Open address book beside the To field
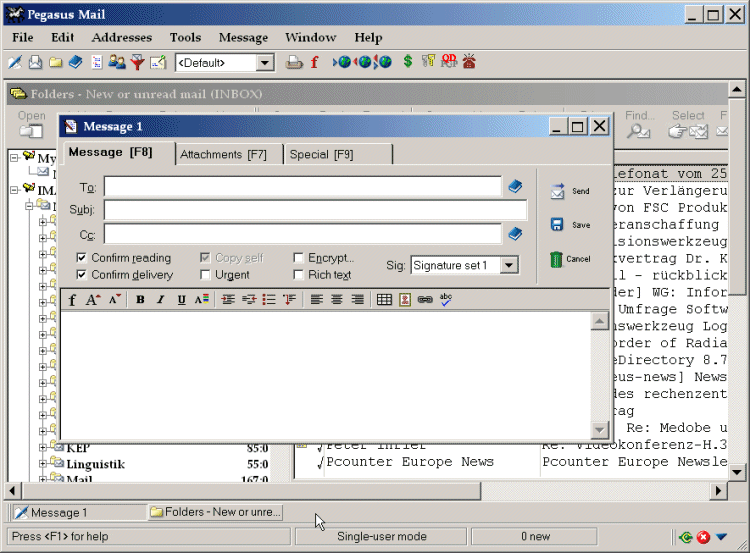Image resolution: width=750 pixels, height=553 pixels. 515,186
